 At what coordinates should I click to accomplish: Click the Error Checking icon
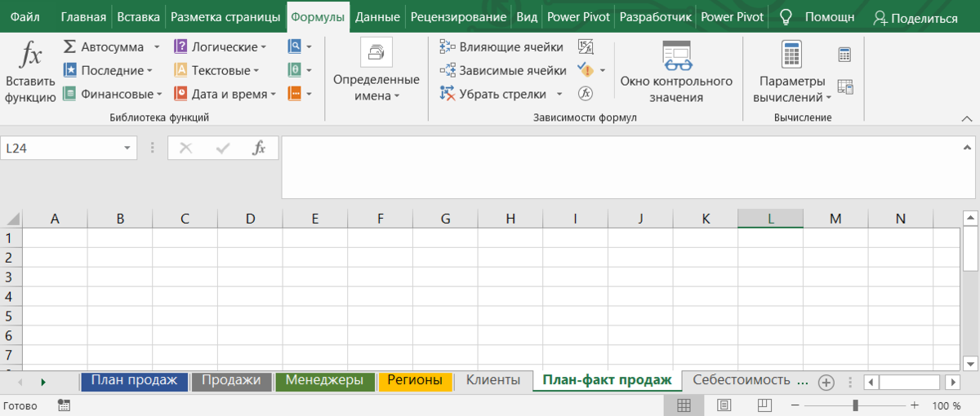(585, 70)
